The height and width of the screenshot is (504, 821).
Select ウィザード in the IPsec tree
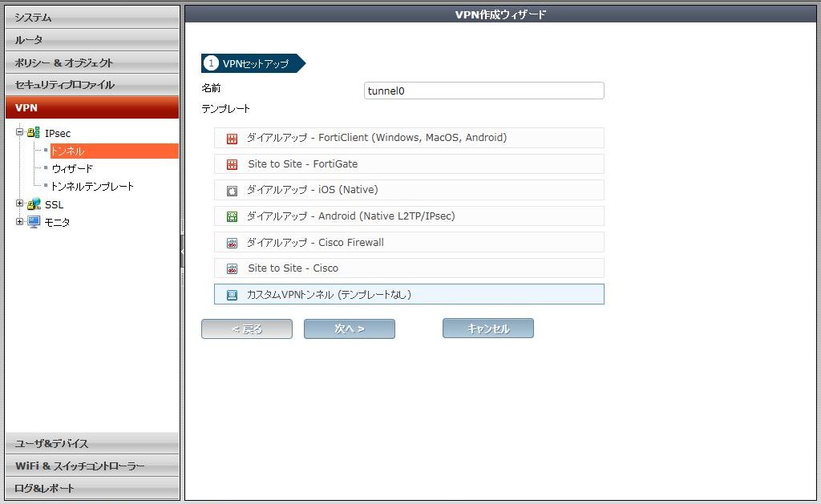(72, 168)
